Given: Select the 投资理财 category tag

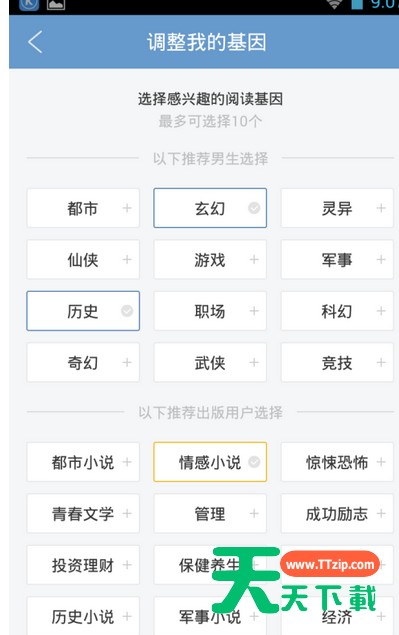Looking at the screenshot, I should pos(83,565).
